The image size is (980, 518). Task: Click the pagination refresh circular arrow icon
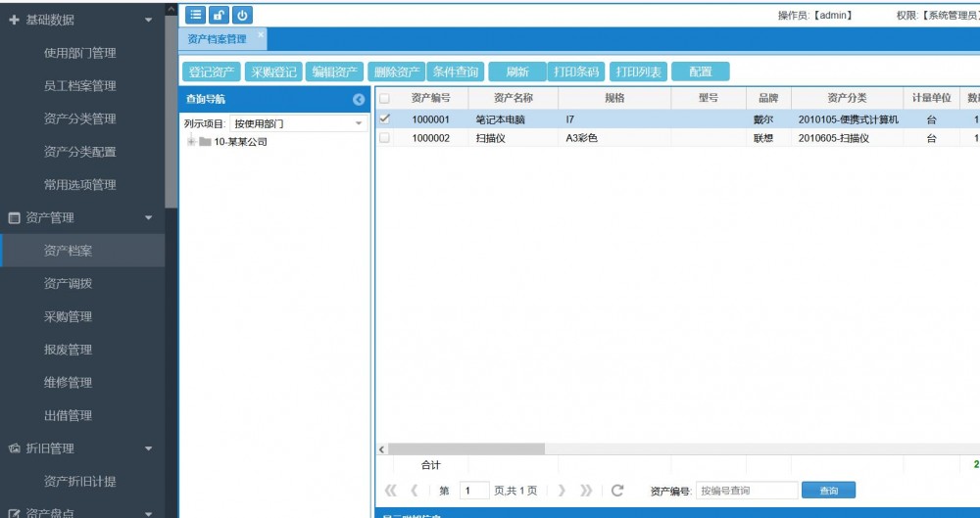(617, 491)
